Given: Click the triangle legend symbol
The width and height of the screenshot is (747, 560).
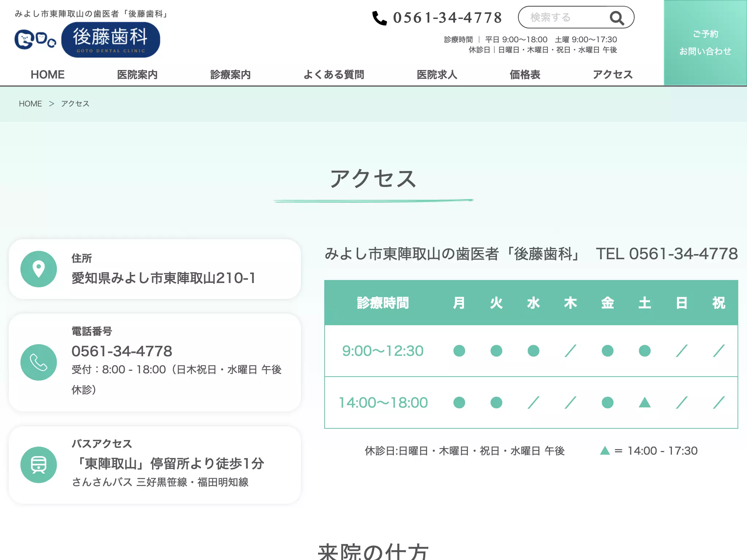Looking at the screenshot, I should [x=605, y=451].
